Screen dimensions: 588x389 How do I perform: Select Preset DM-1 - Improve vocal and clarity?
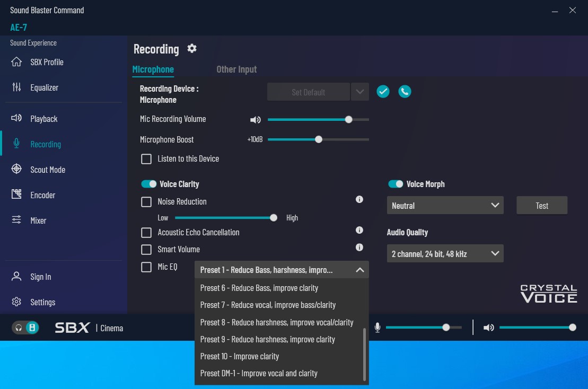(x=279, y=373)
